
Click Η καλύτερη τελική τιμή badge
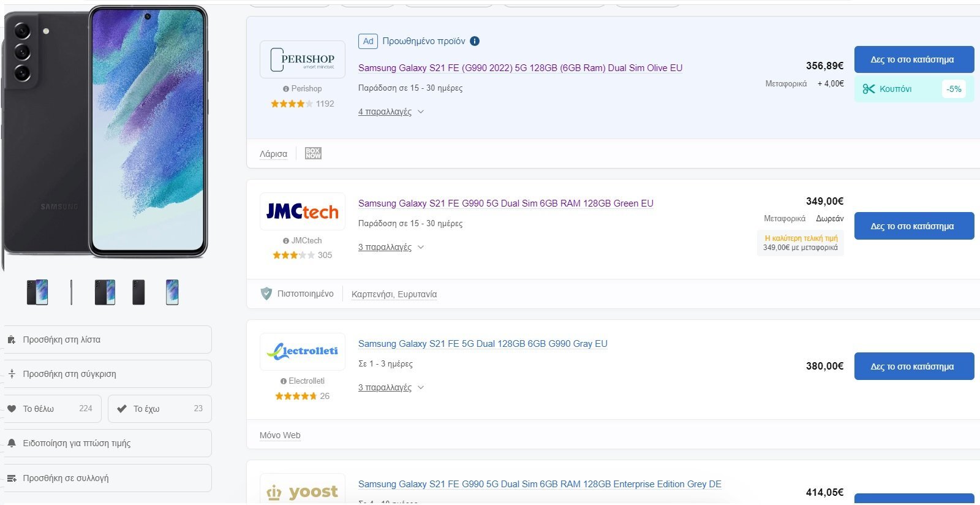(x=801, y=243)
